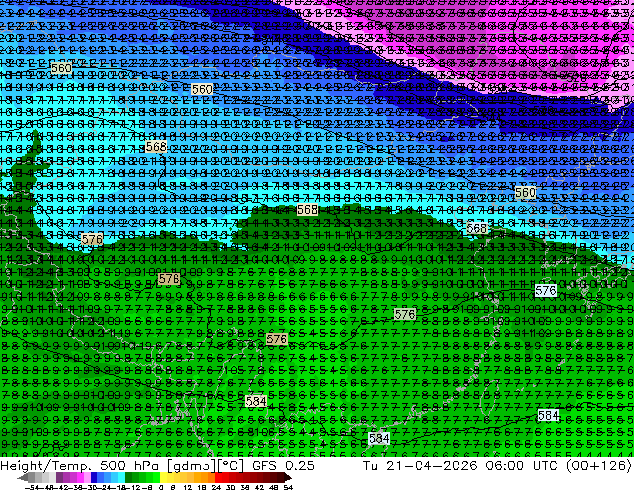Click the yellow swatch above 0 in legend
The image size is (634, 490).
coord(163,477)
